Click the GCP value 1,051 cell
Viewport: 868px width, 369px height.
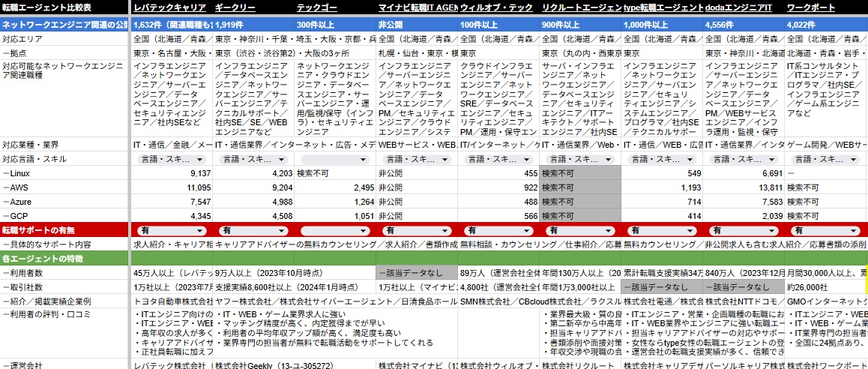click(x=336, y=216)
